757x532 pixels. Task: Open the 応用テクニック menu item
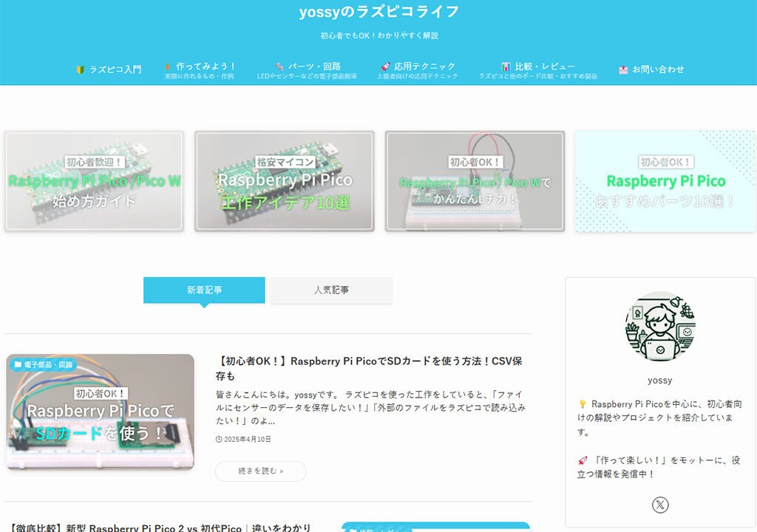(418, 70)
